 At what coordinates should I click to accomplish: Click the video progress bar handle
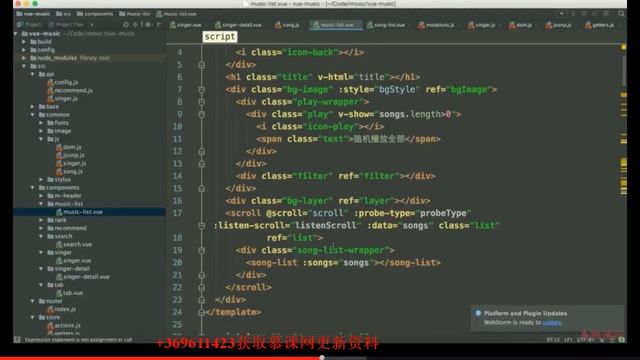click(322, 358)
